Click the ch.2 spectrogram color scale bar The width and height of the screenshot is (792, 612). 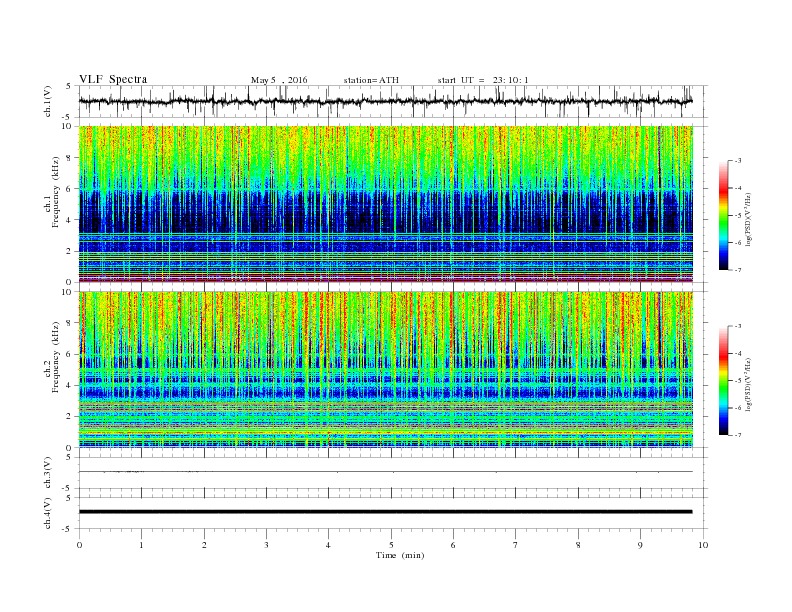[x=723, y=381]
